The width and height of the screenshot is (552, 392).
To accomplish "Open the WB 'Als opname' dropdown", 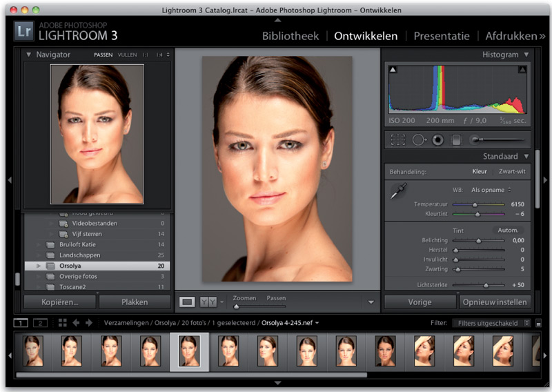I will click(x=491, y=189).
